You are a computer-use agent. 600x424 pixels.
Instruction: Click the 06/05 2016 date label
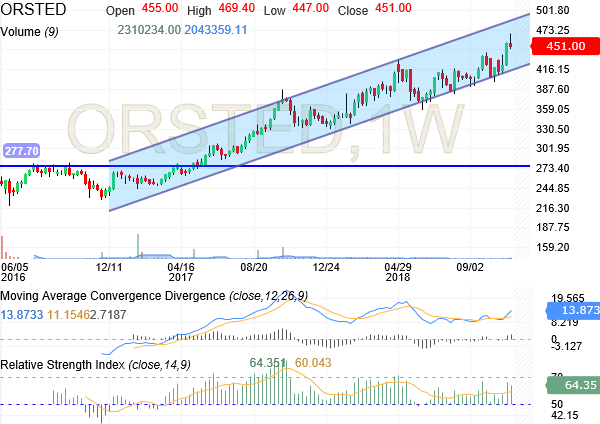coord(14,272)
